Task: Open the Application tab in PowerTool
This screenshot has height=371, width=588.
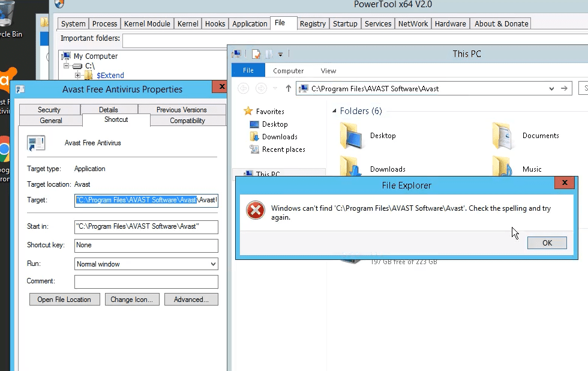Action: pos(250,23)
